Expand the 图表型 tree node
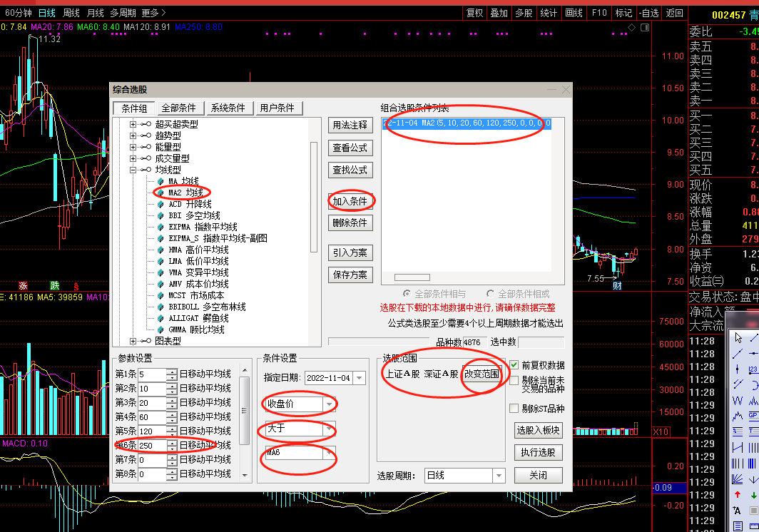The image size is (759, 532). point(133,340)
